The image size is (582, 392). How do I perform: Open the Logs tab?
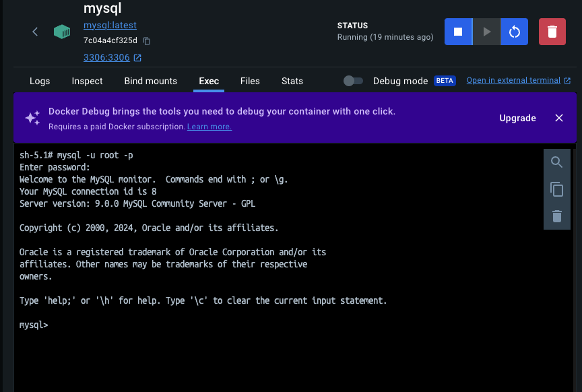(40, 81)
